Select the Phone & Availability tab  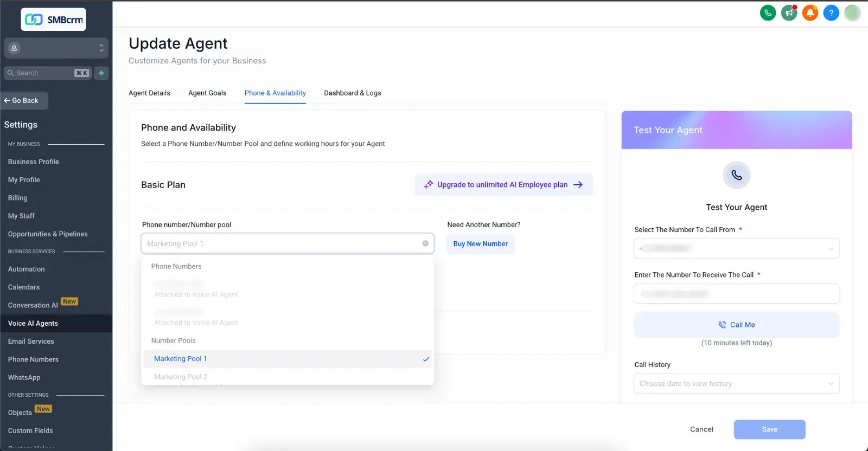[275, 93]
